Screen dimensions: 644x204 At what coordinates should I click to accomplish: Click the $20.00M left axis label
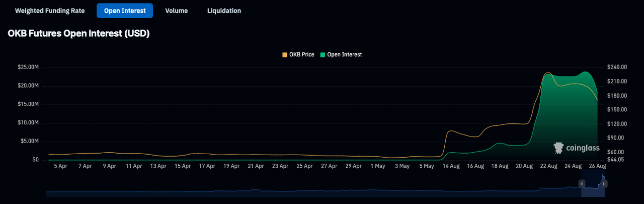pyautogui.click(x=28, y=86)
